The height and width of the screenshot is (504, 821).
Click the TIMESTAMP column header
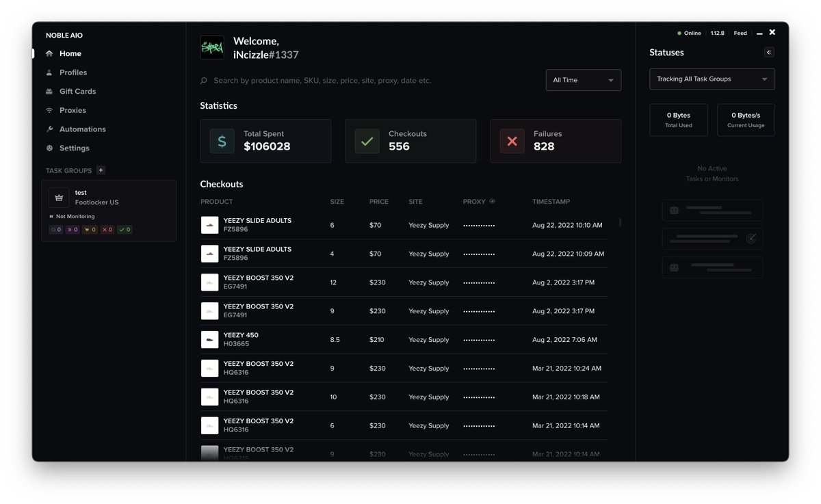(551, 202)
